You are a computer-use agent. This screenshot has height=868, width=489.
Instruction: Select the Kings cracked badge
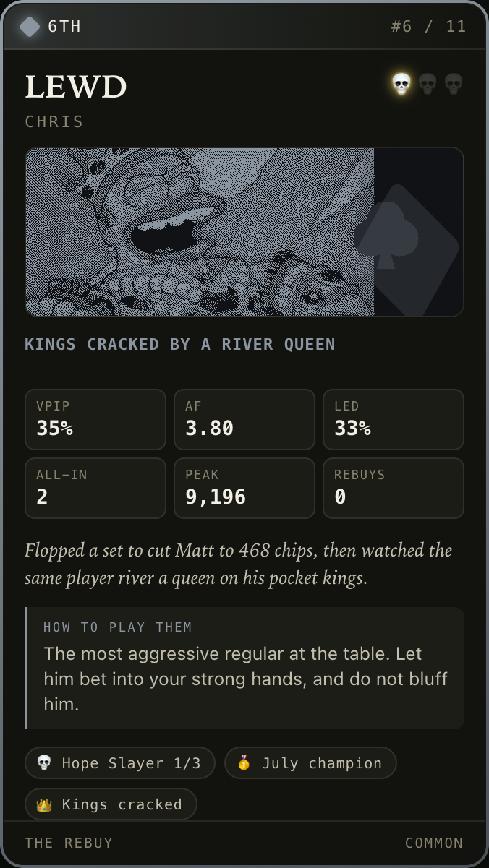111,804
